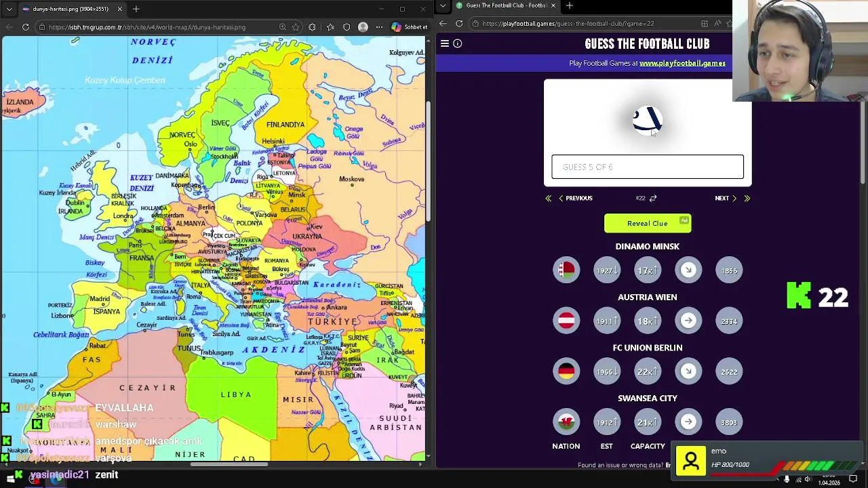Open extensions puzzle icon in the map window

[x=312, y=27]
